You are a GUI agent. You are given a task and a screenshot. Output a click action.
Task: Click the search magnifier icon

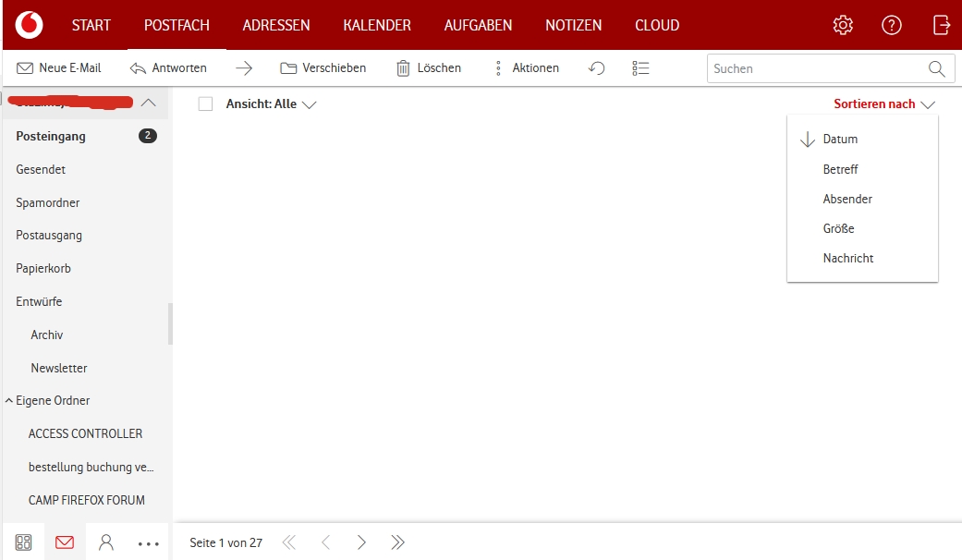click(936, 68)
